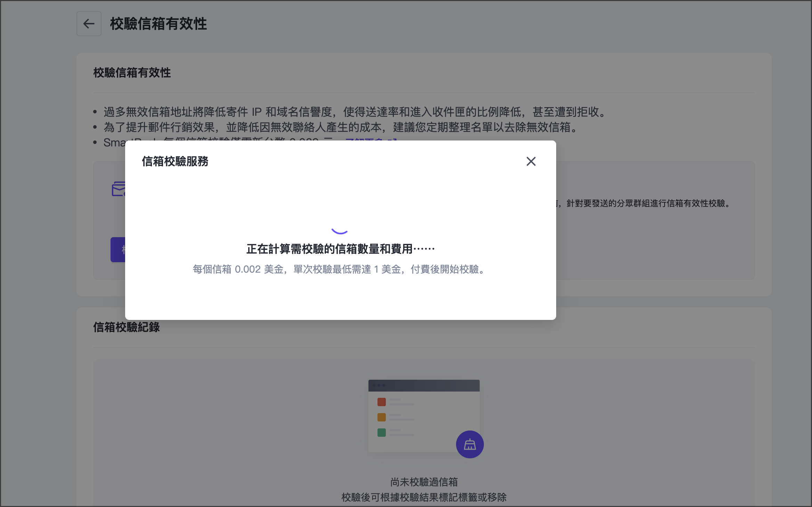Click the purple broom circle icon
This screenshot has width=812, height=507.
470,444
